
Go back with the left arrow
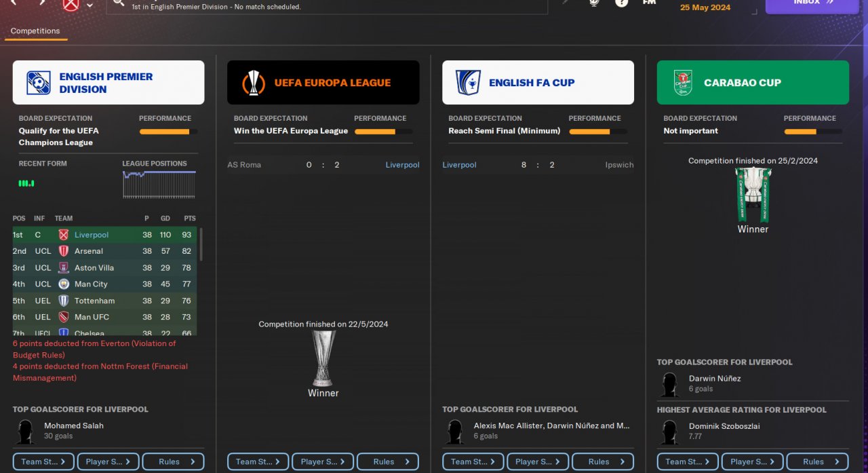14,3
